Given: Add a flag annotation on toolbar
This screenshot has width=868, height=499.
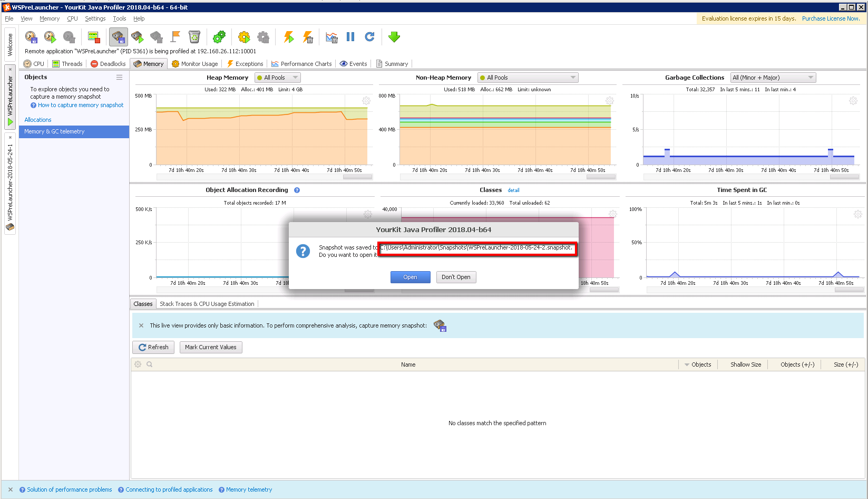Looking at the screenshot, I should tap(175, 37).
